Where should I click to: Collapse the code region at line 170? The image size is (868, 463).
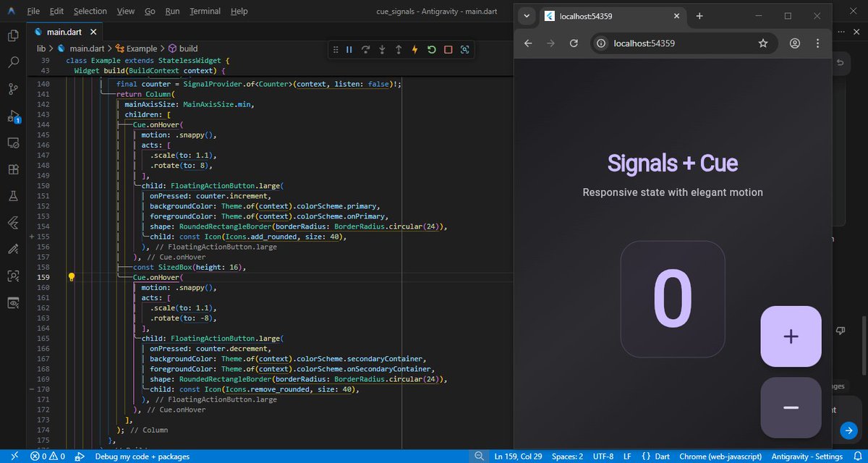tap(32, 388)
